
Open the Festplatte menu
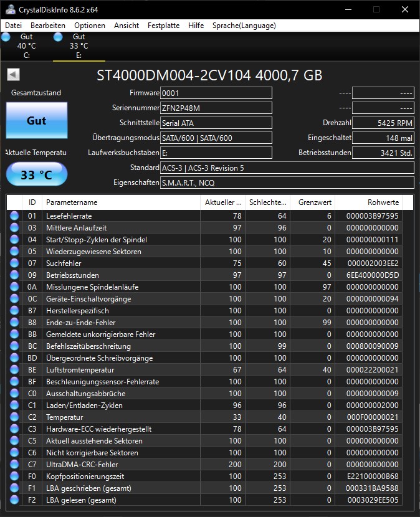pos(163,26)
